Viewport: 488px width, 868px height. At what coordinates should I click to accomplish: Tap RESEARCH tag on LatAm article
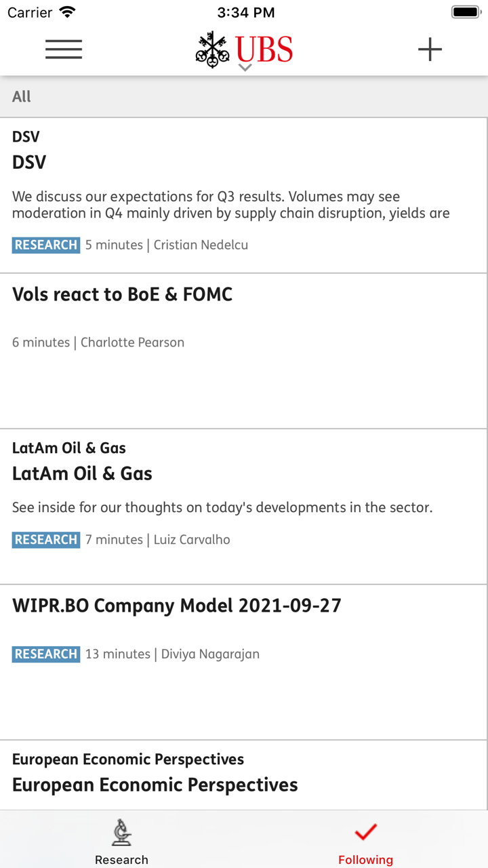[x=46, y=540]
